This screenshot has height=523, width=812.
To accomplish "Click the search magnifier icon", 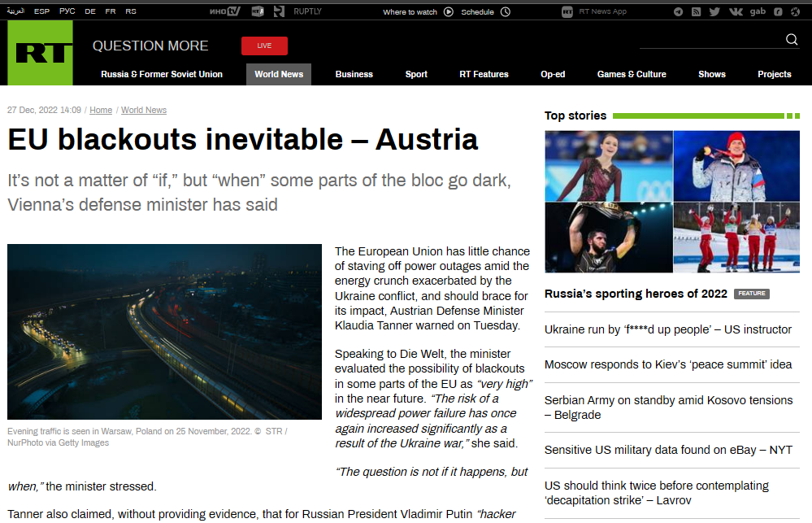I will [792, 39].
